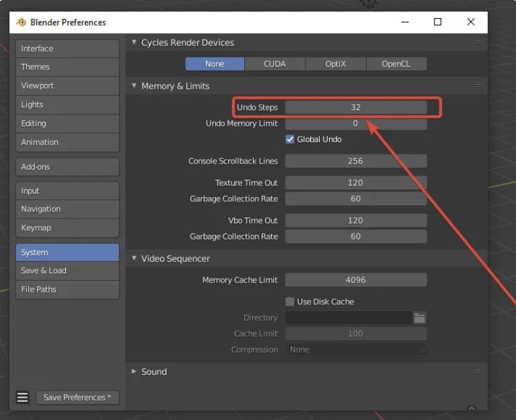Open the Save & Load preferences tab
516x420 pixels.
(x=67, y=271)
